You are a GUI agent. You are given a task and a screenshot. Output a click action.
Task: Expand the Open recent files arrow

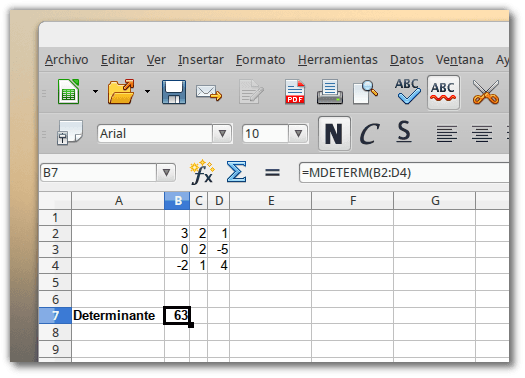pos(147,91)
